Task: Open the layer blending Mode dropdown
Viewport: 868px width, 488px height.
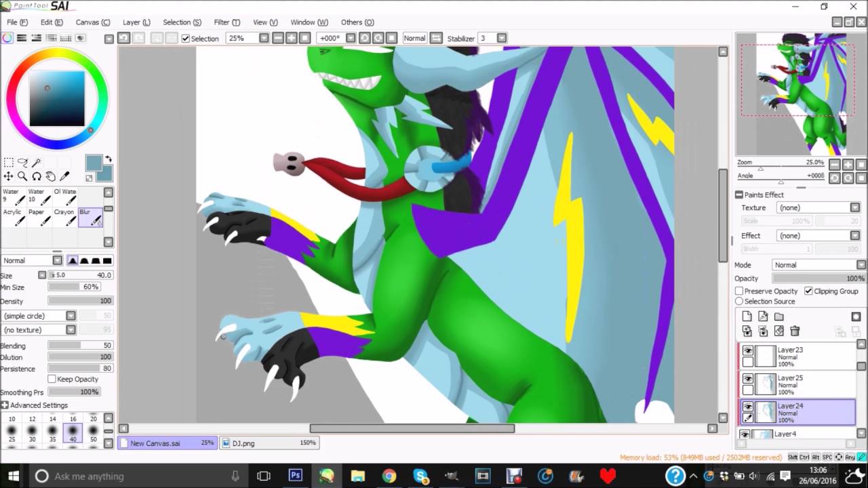Action: pos(861,265)
